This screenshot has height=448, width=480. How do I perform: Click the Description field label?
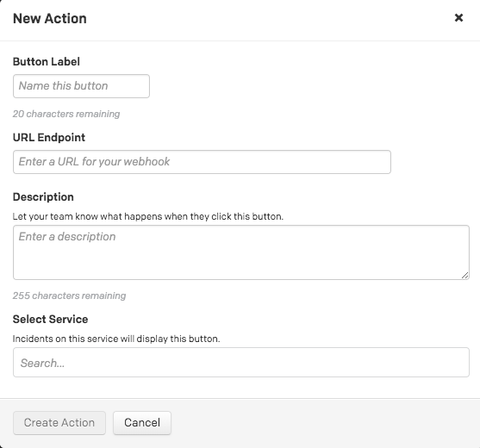click(x=43, y=196)
